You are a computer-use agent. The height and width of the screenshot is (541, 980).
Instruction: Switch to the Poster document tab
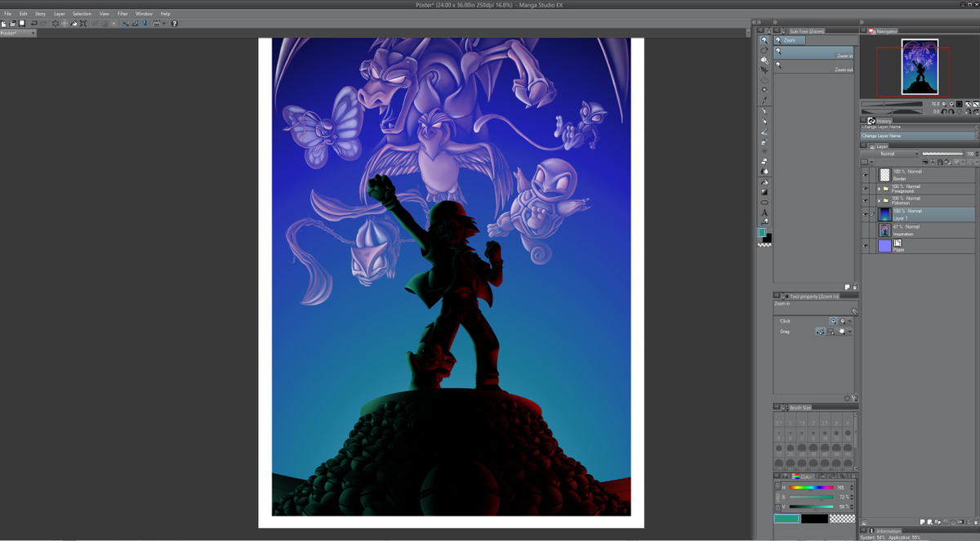coord(16,33)
